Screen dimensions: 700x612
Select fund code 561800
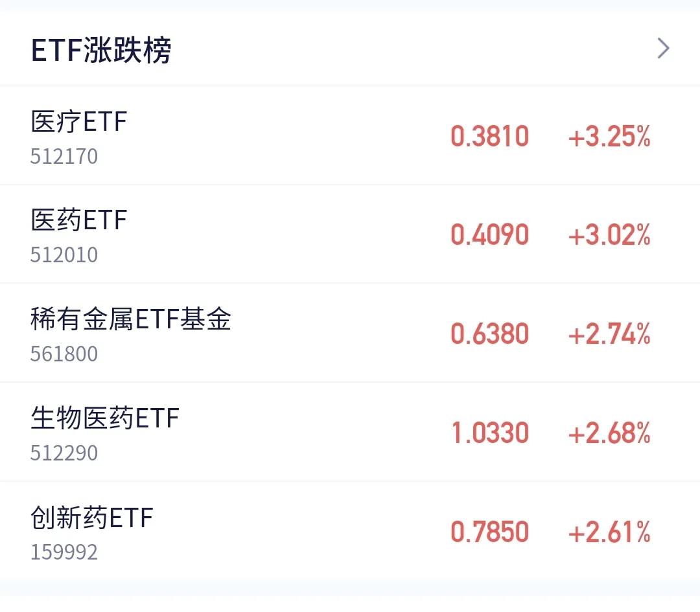pyautogui.click(x=64, y=354)
